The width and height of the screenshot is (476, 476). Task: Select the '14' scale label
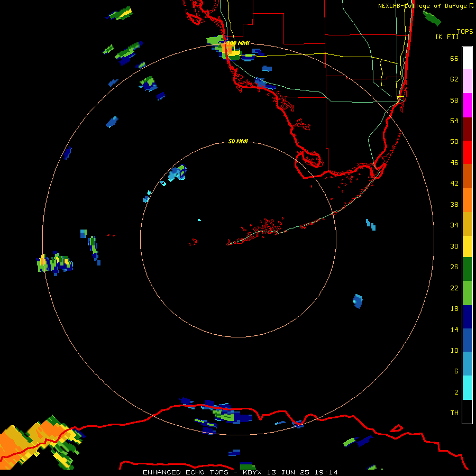click(454, 330)
